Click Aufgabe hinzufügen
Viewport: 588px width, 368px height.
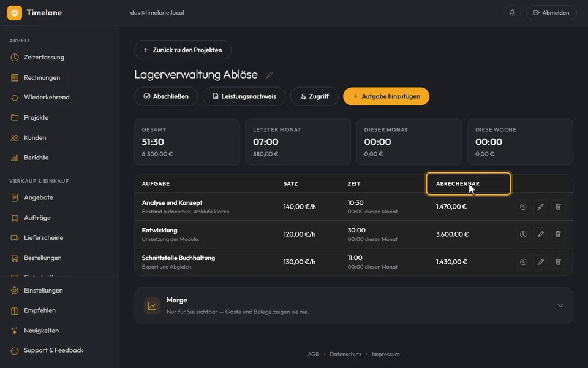tap(386, 96)
